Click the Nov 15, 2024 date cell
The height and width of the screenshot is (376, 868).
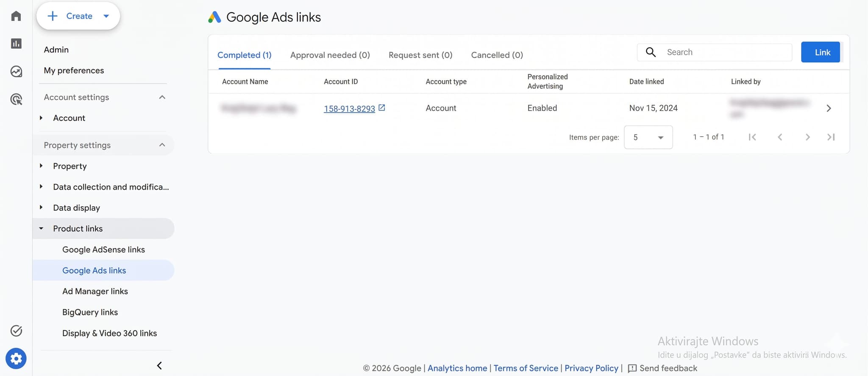653,108
